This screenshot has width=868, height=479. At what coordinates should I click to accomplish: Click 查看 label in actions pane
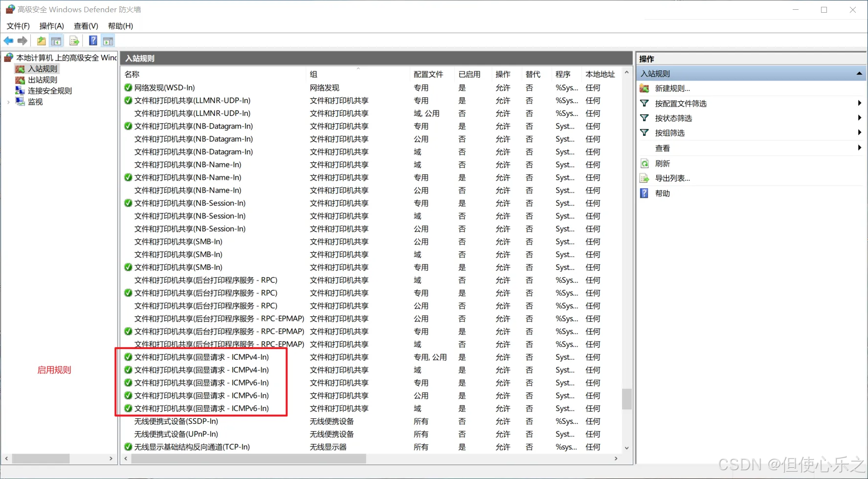coord(663,148)
